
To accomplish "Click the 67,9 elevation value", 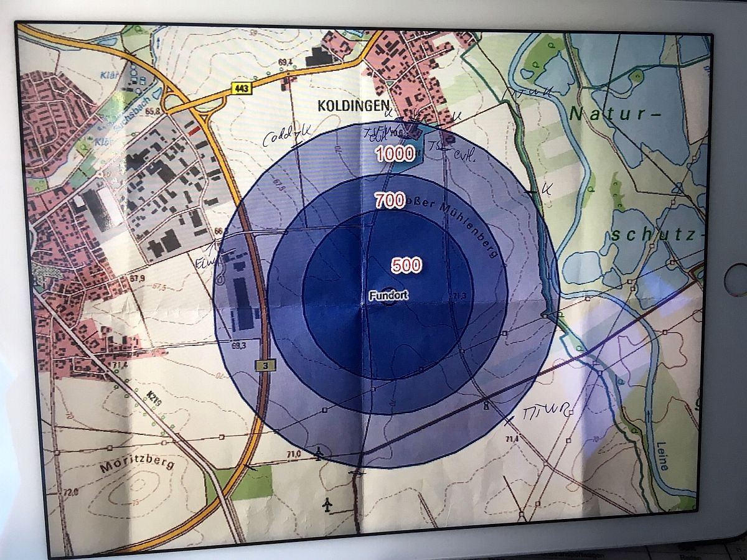I will coord(139,278).
